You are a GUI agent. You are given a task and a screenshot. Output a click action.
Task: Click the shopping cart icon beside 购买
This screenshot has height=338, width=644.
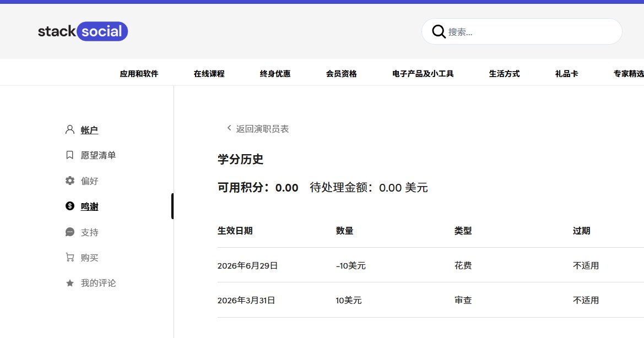70,257
